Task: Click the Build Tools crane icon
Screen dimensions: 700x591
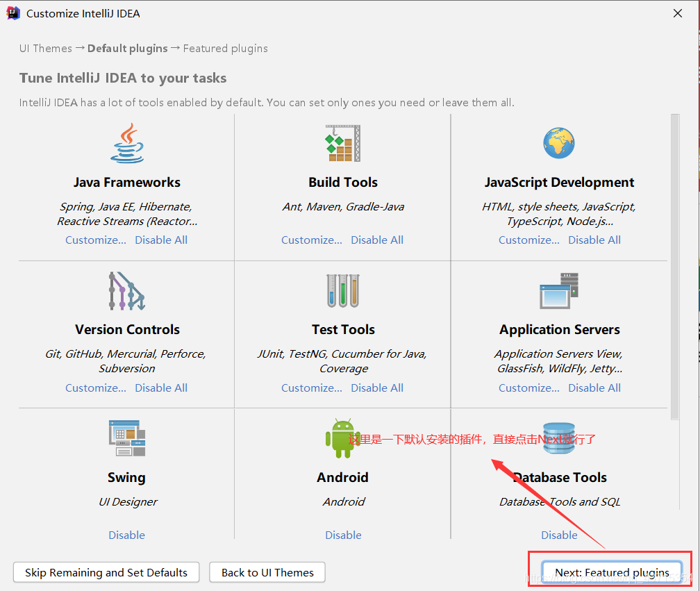Action: pos(343,143)
